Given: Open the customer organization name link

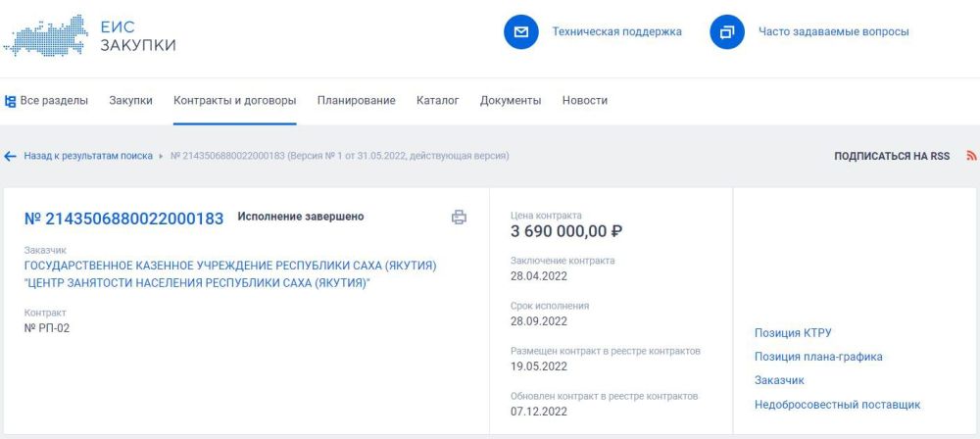Looking at the screenshot, I should click(230, 274).
